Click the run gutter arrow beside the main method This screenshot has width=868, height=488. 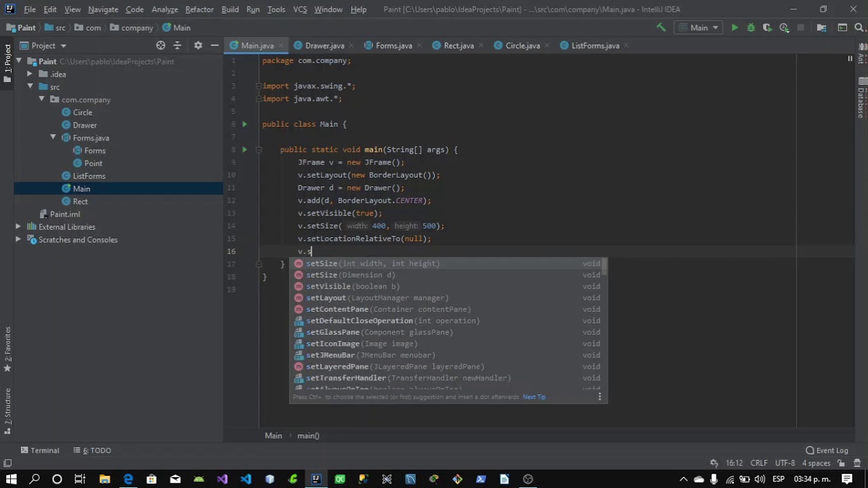point(244,150)
